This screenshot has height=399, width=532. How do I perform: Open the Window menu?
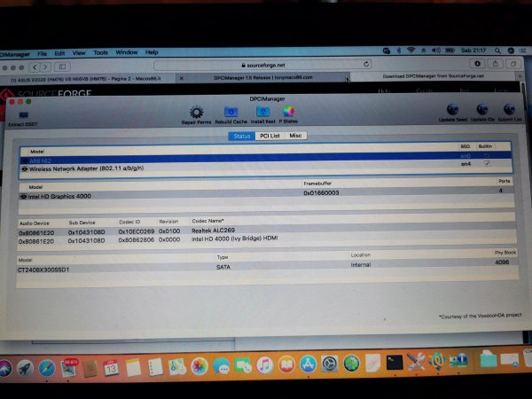[x=127, y=52]
